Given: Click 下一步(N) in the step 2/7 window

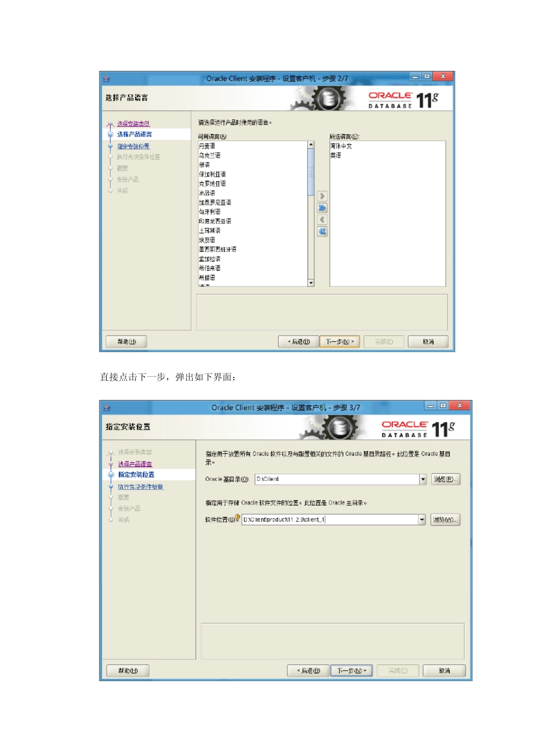Looking at the screenshot, I should click(340, 341).
